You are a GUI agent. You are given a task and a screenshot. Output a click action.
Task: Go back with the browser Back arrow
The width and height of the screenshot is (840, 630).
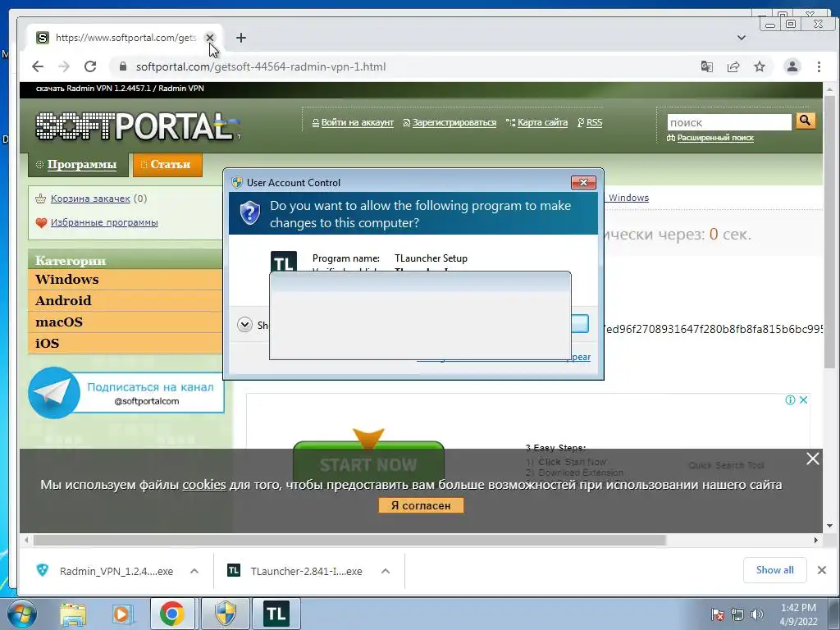click(x=38, y=66)
